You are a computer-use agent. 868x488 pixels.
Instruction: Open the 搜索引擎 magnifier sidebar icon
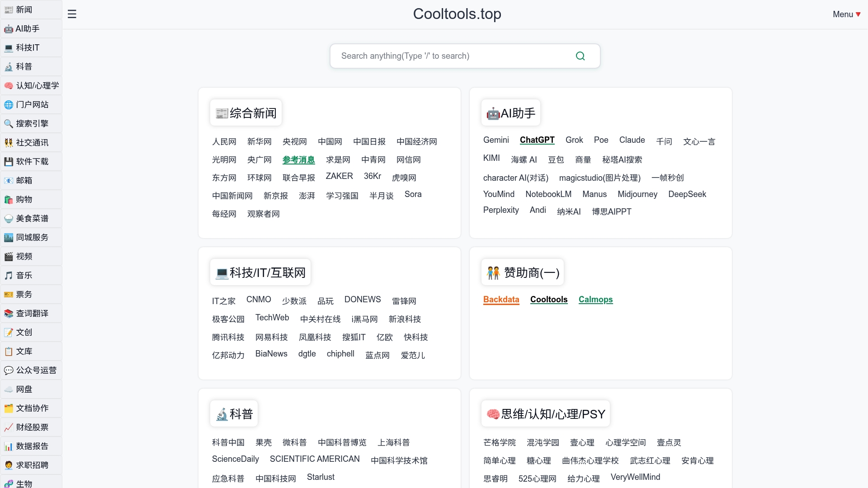click(8, 123)
